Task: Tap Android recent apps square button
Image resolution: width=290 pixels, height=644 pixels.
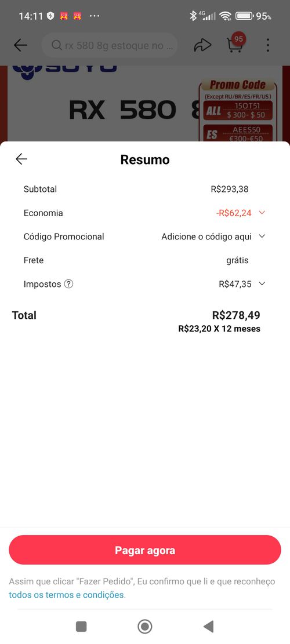Action: [x=81, y=627]
